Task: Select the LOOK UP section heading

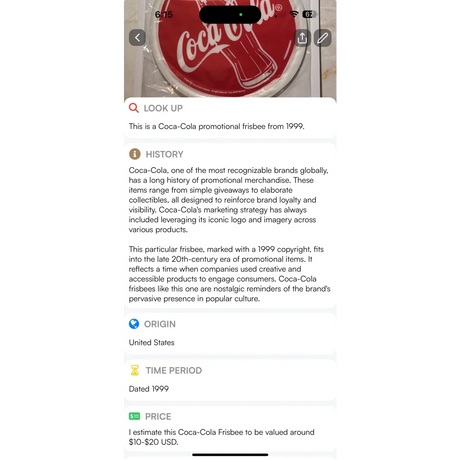Action: coord(163,108)
